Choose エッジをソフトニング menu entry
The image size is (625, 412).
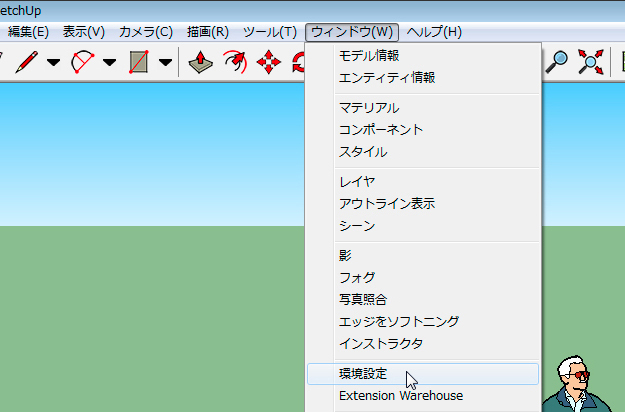pos(423,322)
